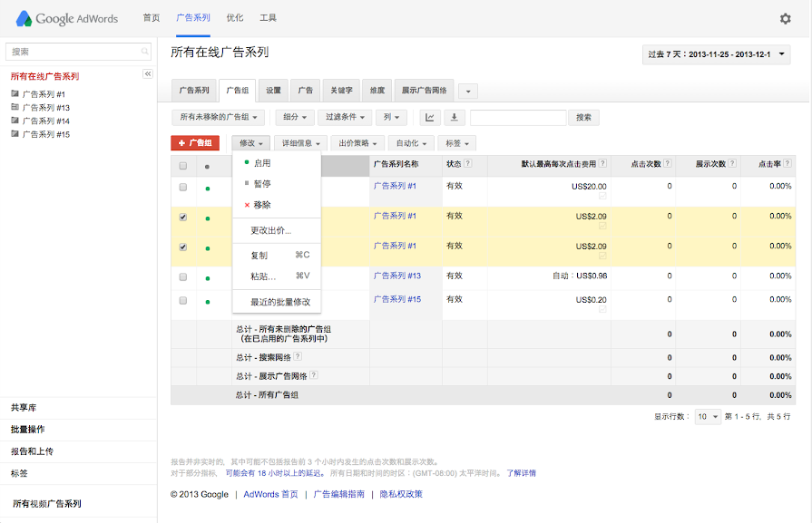This screenshot has width=812, height=523.
Task: Collapse the left sidebar panel
Action: point(148,73)
